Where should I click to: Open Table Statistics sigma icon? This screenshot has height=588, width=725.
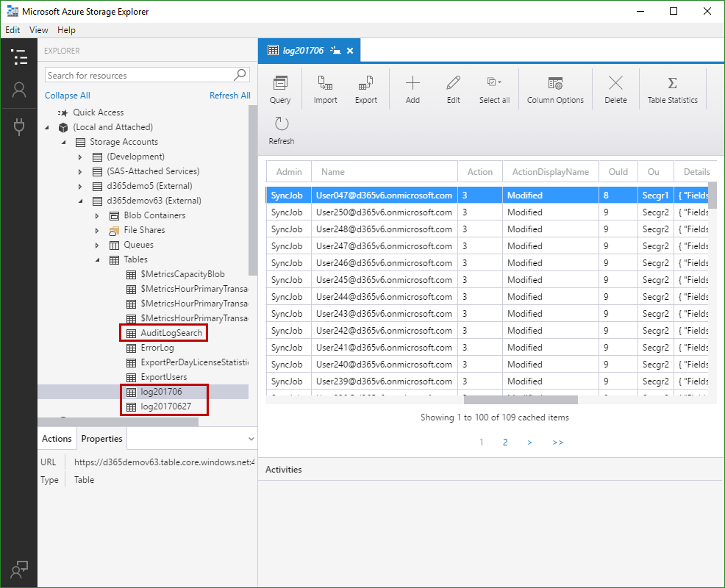(x=672, y=83)
